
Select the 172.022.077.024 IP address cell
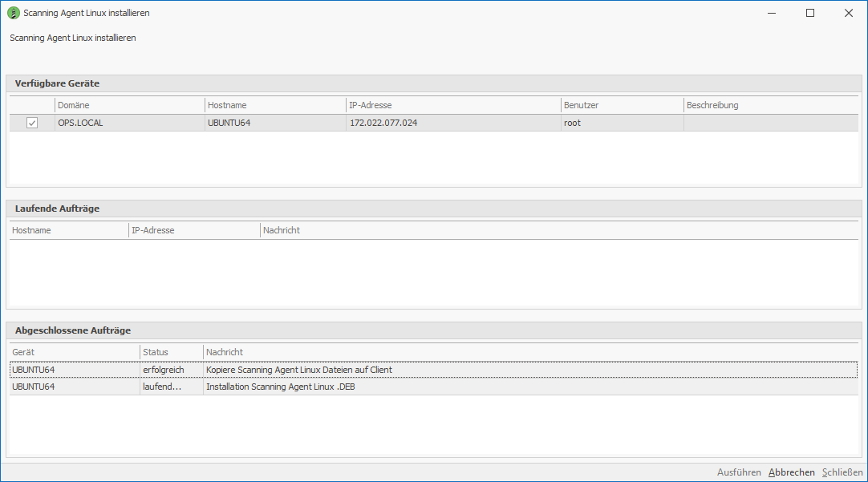383,123
